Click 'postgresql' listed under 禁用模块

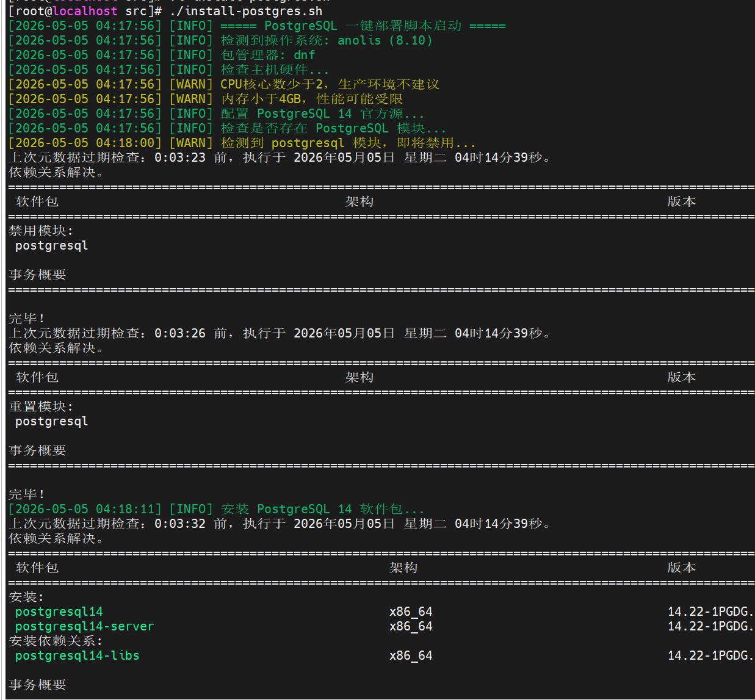tap(52, 245)
